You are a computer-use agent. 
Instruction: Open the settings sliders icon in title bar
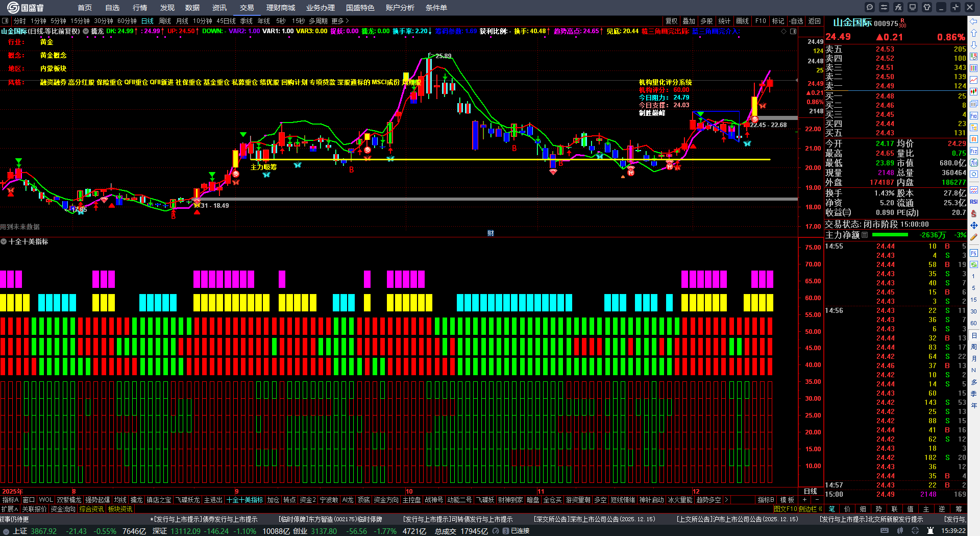point(884,7)
